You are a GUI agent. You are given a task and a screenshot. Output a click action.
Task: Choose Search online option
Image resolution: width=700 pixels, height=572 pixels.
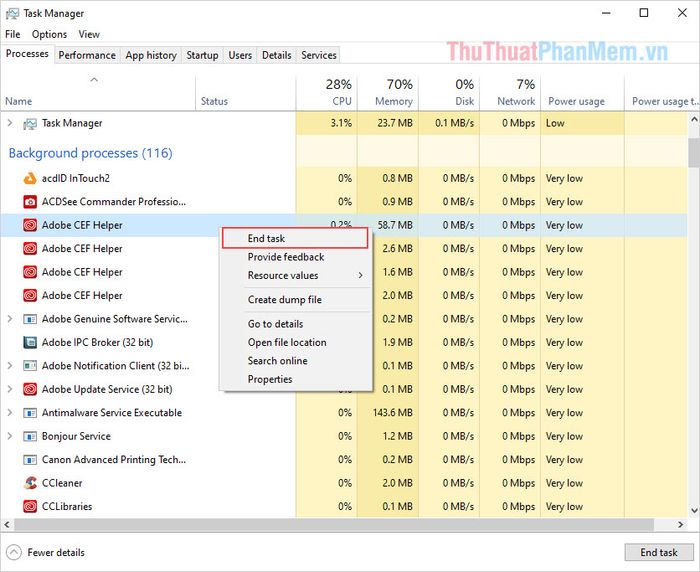point(295,361)
